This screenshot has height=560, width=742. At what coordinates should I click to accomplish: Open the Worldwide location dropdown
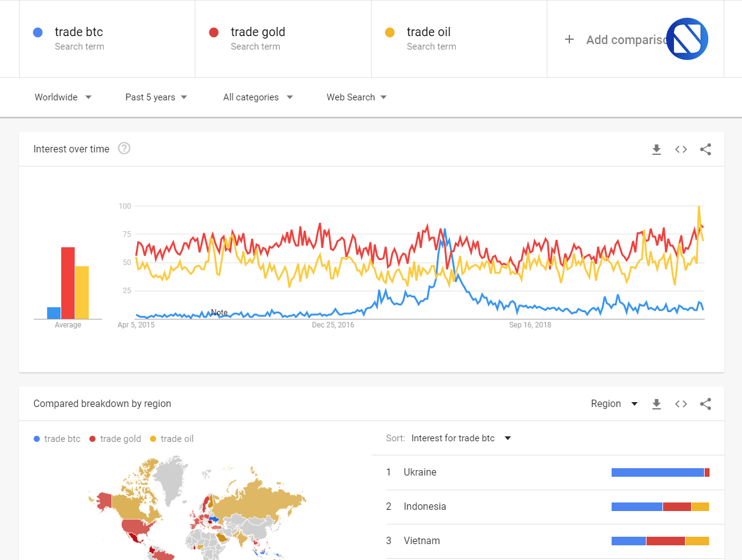(63, 97)
